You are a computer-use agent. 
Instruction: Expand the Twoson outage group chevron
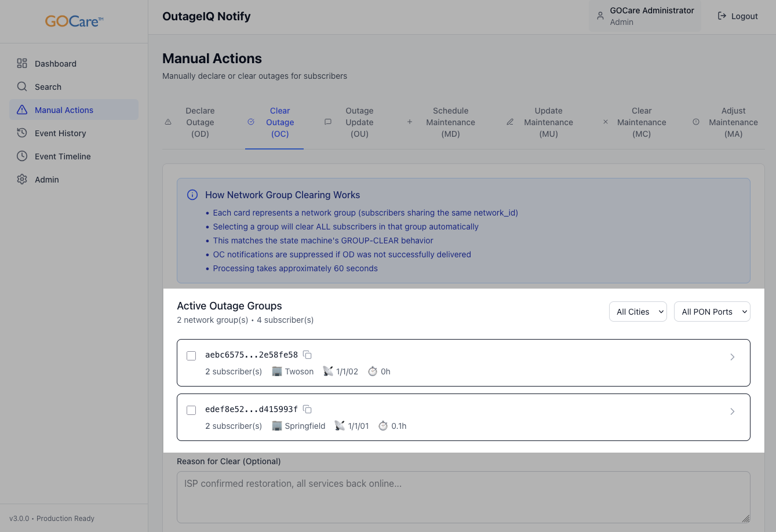click(x=733, y=357)
